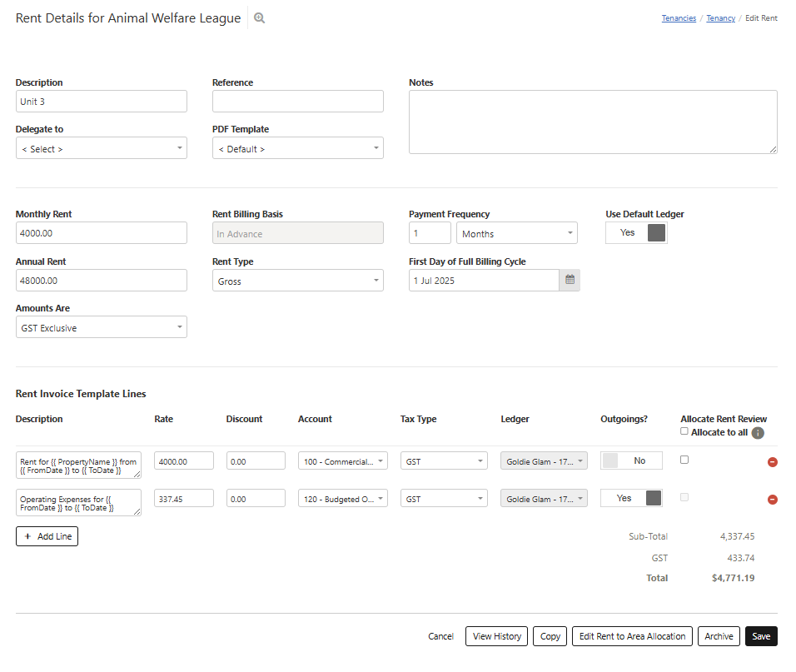Click the info icon next to Allocate to all

coord(758,433)
